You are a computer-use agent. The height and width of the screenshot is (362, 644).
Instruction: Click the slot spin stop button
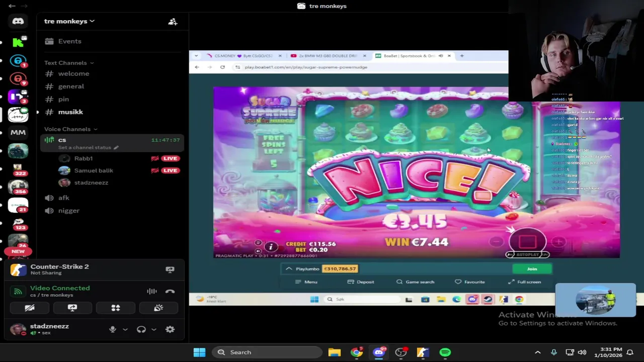(527, 242)
